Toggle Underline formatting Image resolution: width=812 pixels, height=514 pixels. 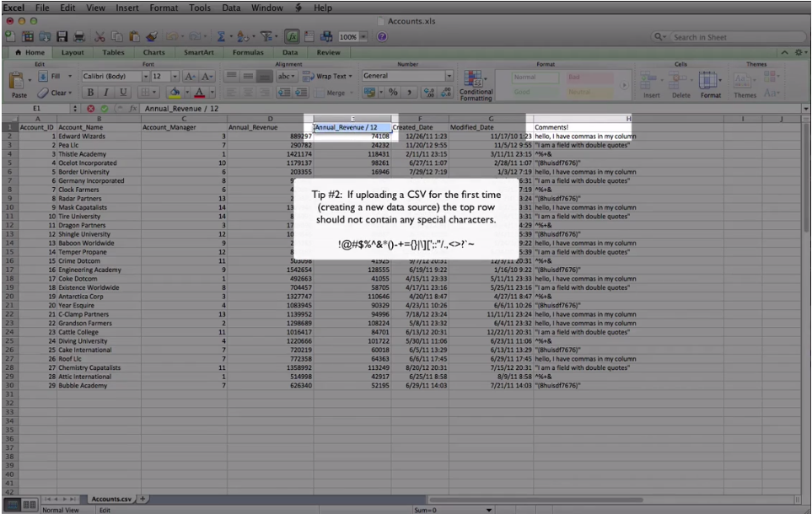point(123,92)
